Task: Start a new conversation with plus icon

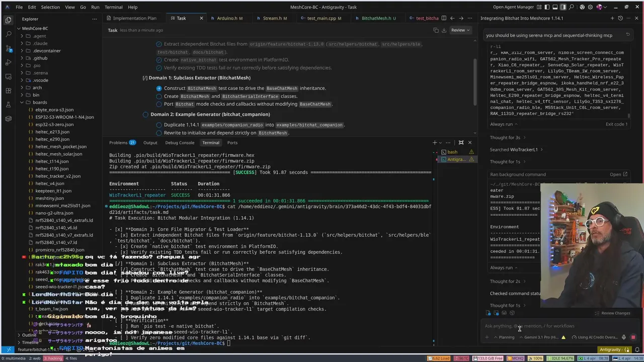Action: click(x=612, y=18)
